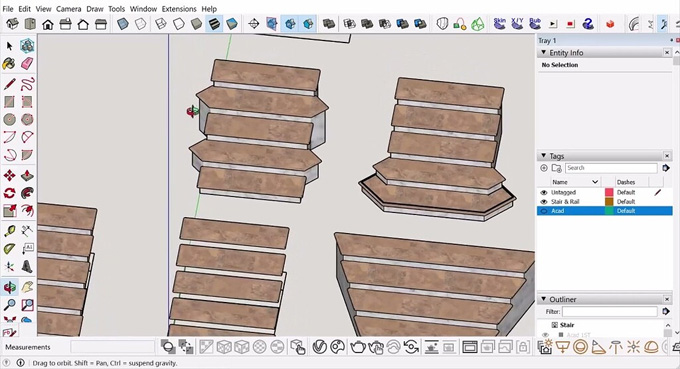The image size is (680, 369).
Task: Collapse the Entity Info panel
Action: pos(544,52)
